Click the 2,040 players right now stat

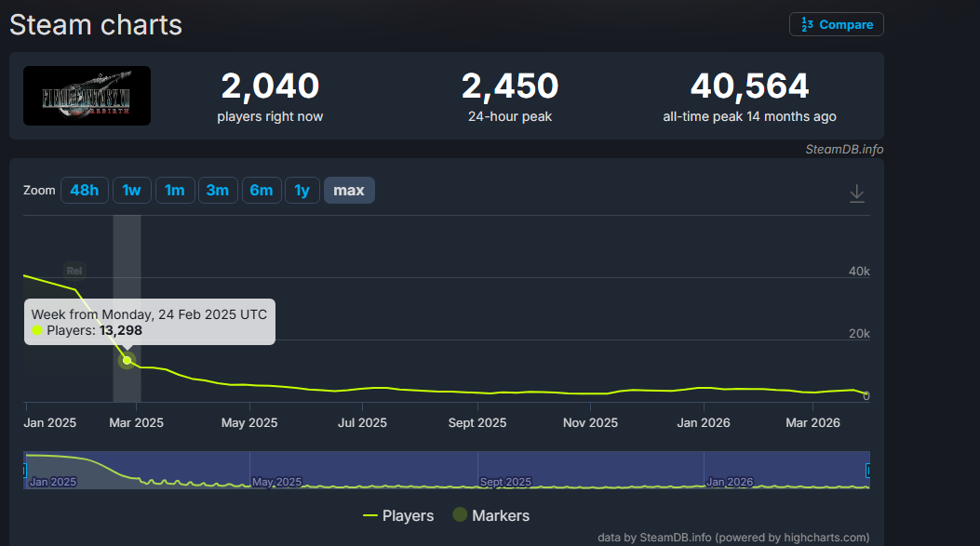click(x=270, y=97)
